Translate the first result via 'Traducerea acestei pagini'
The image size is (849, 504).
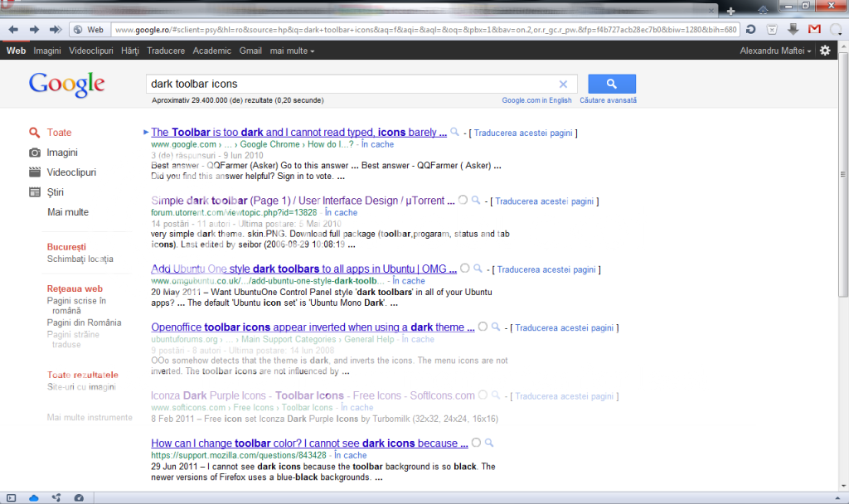(523, 133)
